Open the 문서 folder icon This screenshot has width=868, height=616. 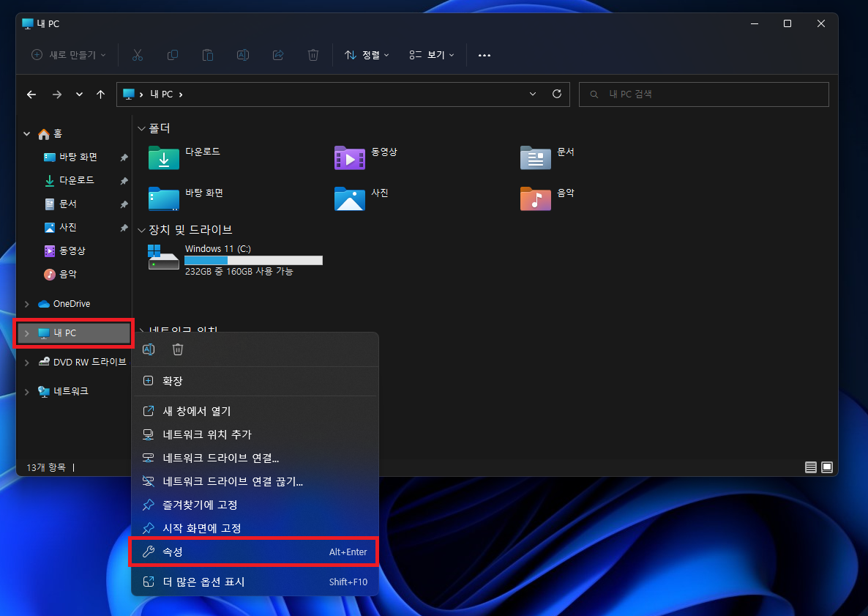535,157
